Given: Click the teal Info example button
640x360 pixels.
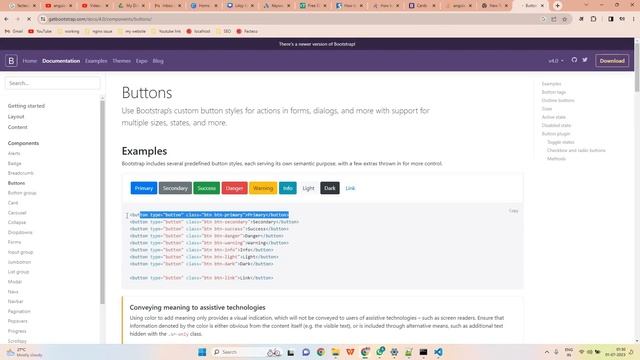Looking at the screenshot, I should coord(288,188).
